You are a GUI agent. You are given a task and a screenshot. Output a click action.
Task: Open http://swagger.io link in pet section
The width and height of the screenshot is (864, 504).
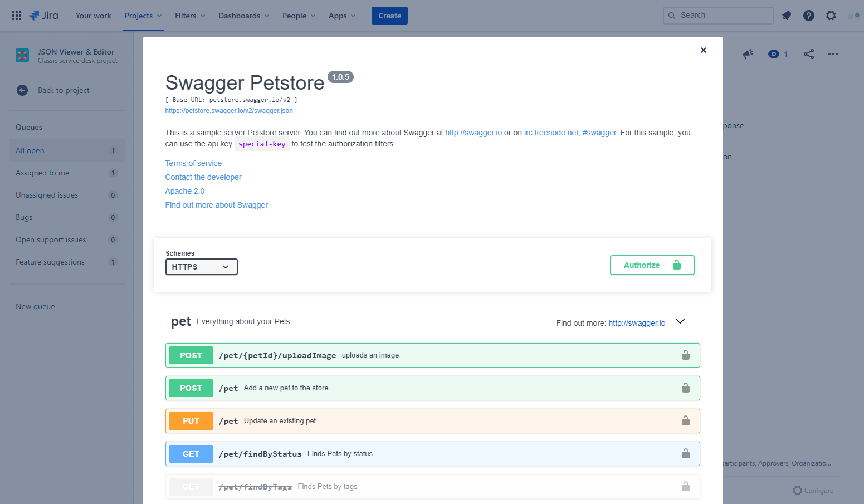637,323
